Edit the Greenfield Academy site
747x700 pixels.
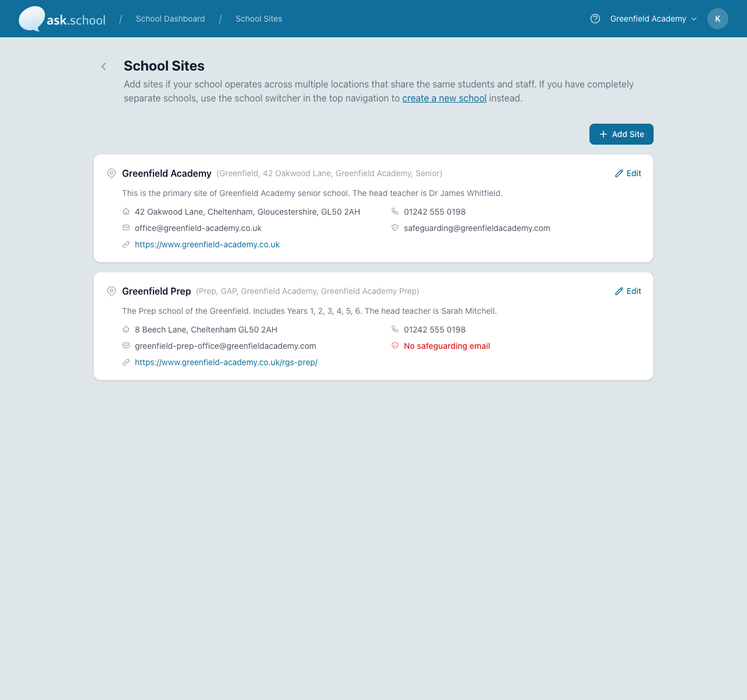pyautogui.click(x=628, y=173)
